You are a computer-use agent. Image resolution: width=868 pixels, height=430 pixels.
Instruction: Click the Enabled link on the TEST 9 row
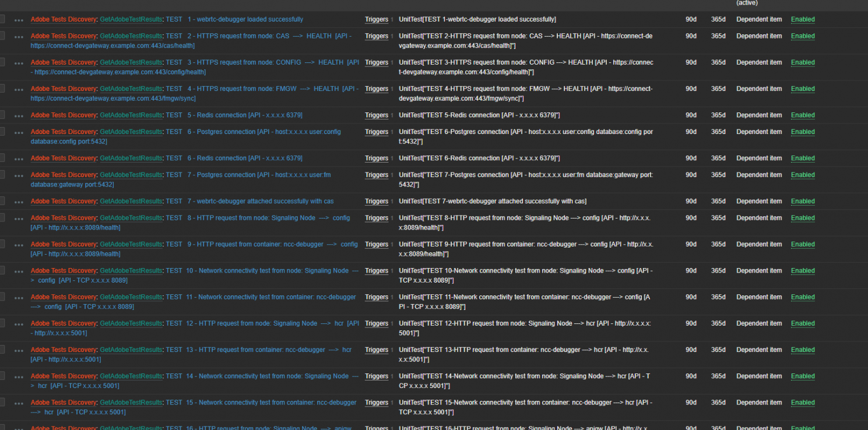click(x=803, y=244)
